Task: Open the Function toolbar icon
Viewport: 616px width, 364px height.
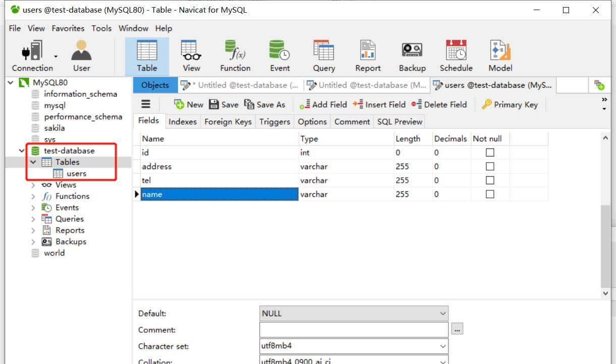Action: (x=235, y=56)
